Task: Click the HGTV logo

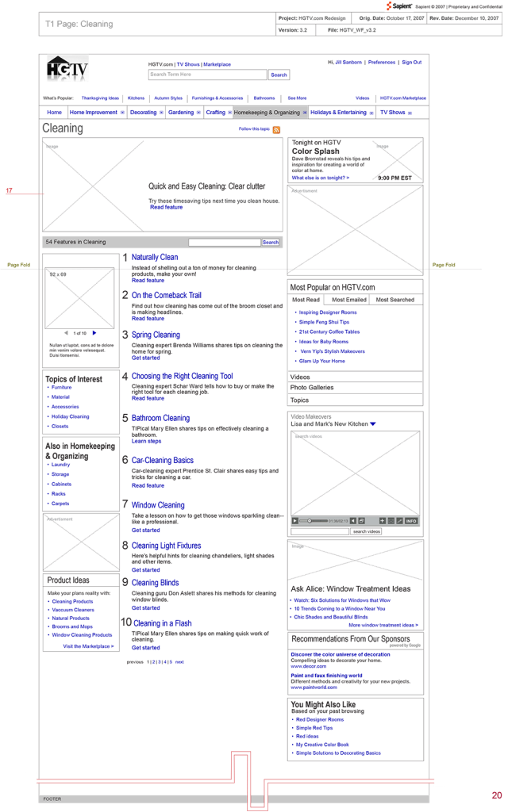Action: pos(67,68)
